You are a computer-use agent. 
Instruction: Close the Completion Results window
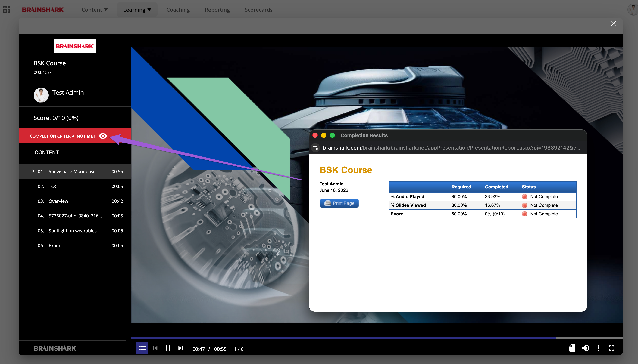(315, 135)
